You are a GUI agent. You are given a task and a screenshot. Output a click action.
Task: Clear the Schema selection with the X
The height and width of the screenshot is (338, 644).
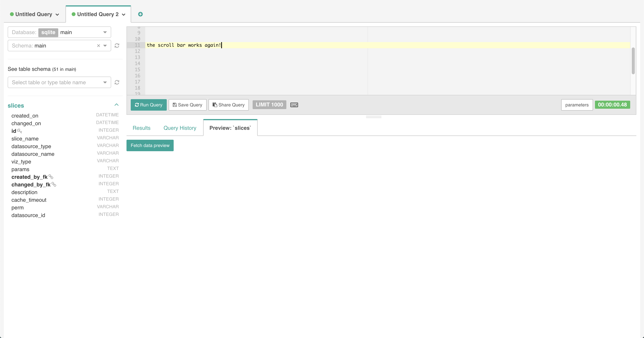click(99, 46)
